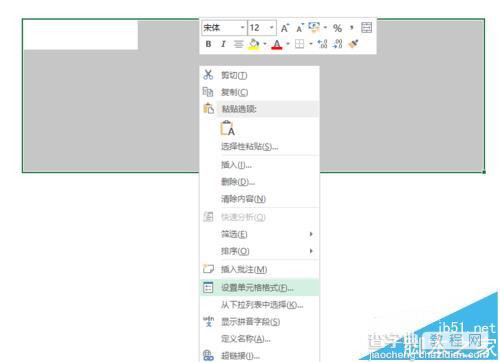500x362 pixels.
Task: Apply the comma style format
Action: pyautogui.click(x=351, y=27)
